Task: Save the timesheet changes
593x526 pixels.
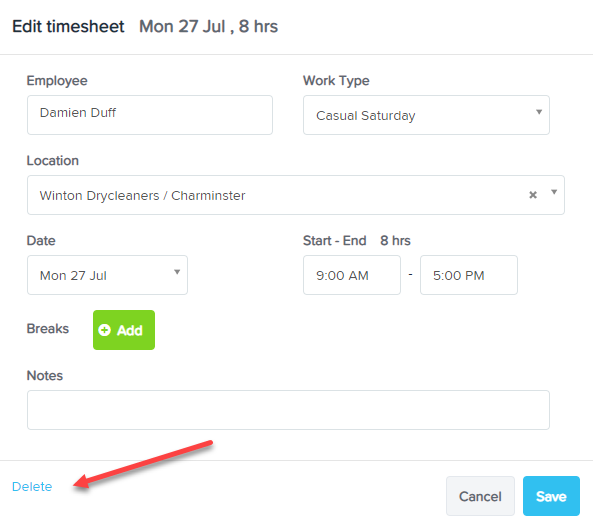Action: click(x=551, y=496)
